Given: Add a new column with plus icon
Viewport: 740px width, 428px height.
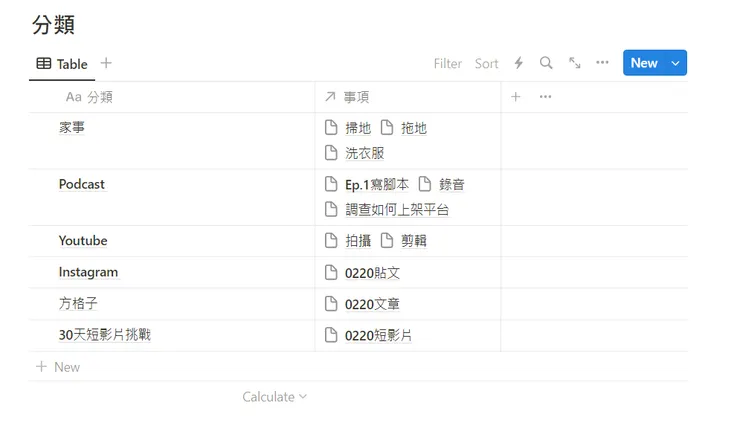Looking at the screenshot, I should click(516, 97).
